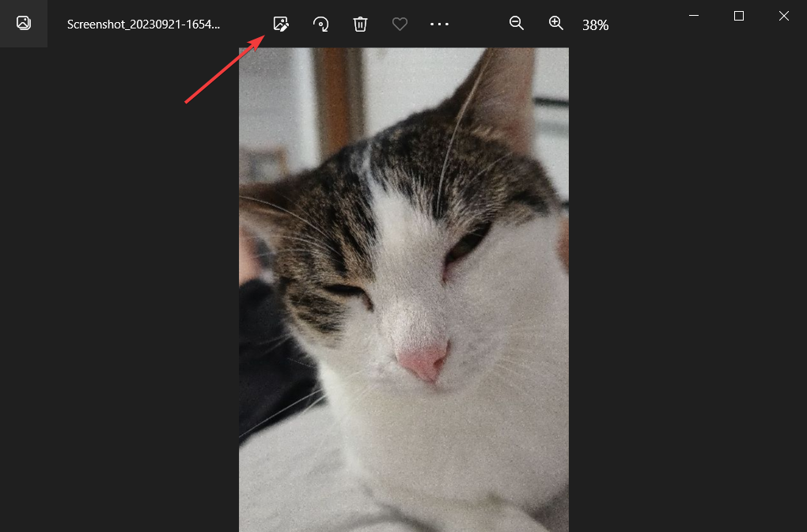Click the Photos app icon top left

(23, 23)
